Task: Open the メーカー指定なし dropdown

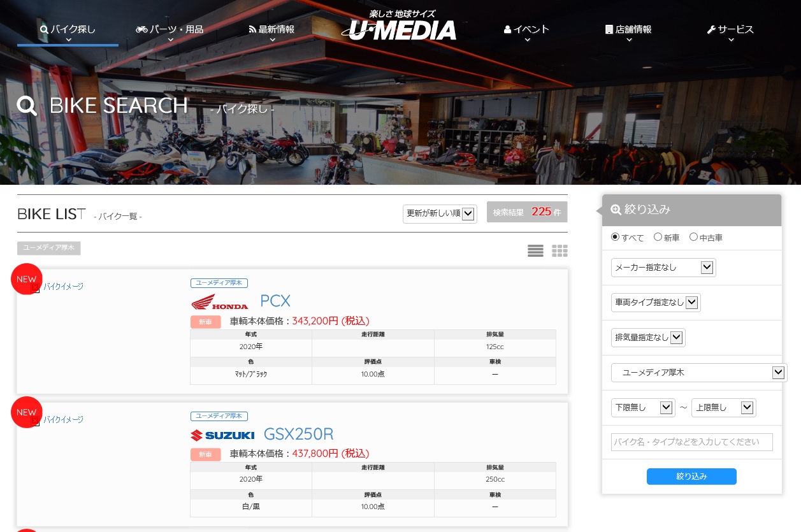Action: click(663, 268)
